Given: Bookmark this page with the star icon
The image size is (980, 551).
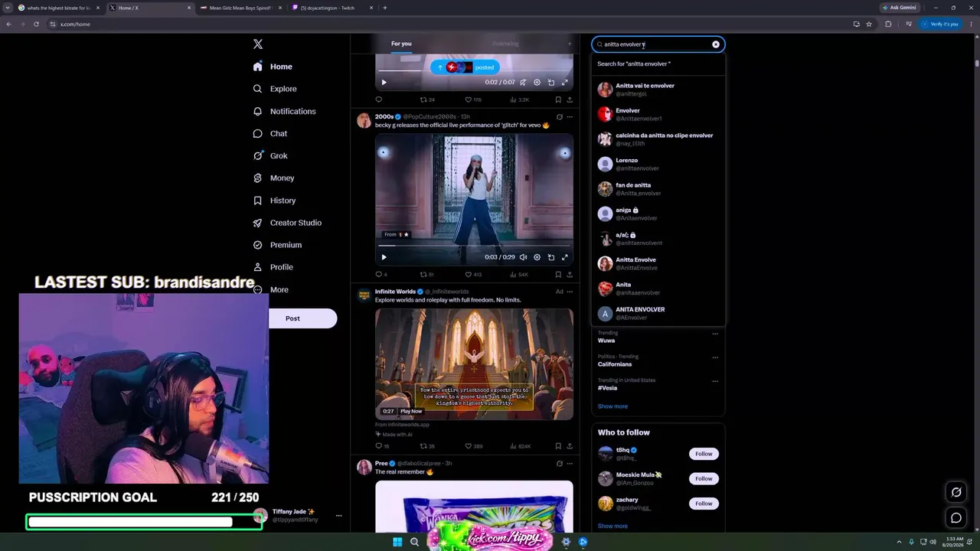Looking at the screenshot, I should (x=869, y=24).
